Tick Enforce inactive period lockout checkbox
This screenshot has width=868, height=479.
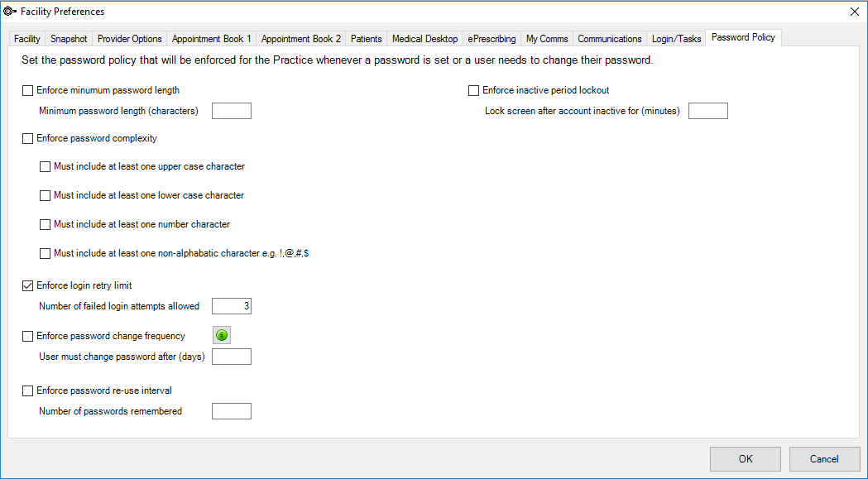[x=473, y=90]
